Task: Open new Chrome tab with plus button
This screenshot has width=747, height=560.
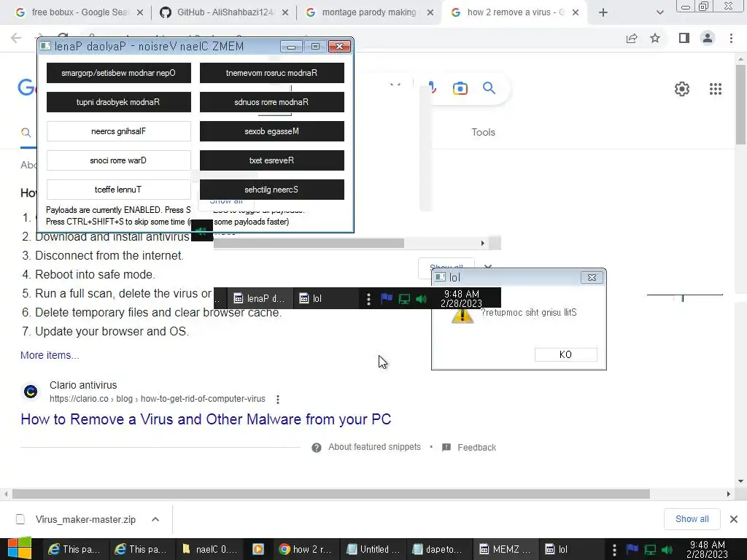Action: [603, 12]
